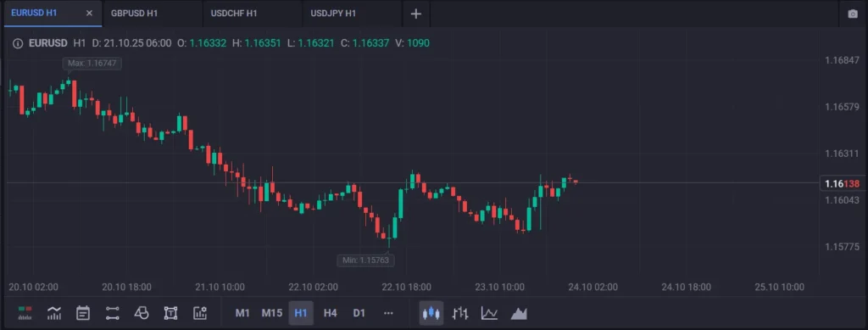Click the 24.10 18:00 time axis label
Screen dimensions: 868x330
pos(687,288)
